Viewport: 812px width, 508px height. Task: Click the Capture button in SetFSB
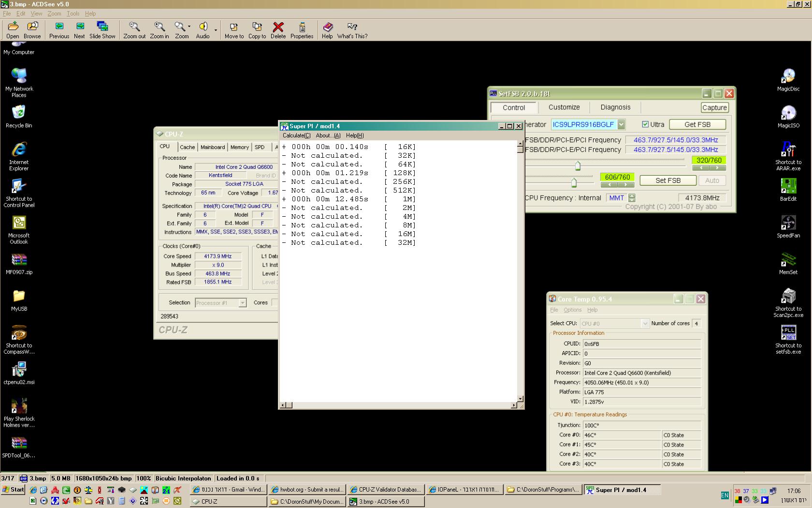[x=714, y=107]
